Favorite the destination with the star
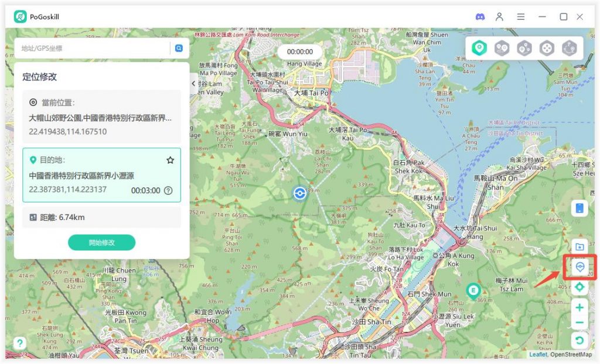Viewport: 600px width, 364px height. [171, 160]
